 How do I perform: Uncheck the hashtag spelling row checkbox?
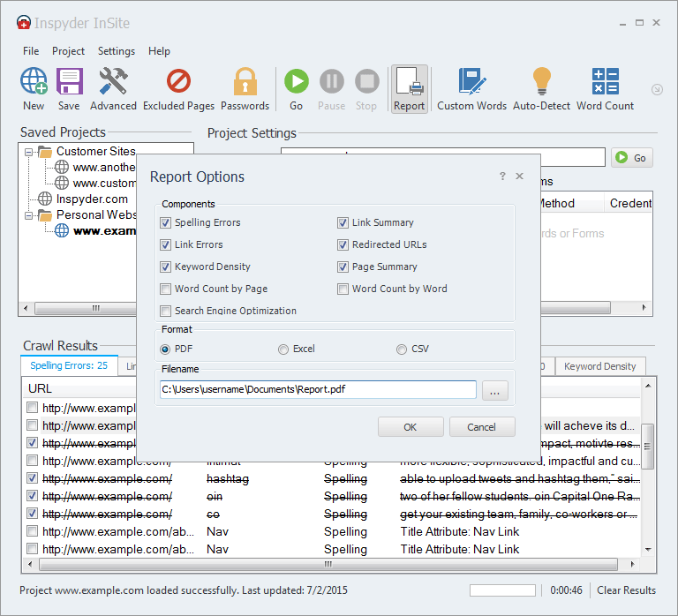32,477
